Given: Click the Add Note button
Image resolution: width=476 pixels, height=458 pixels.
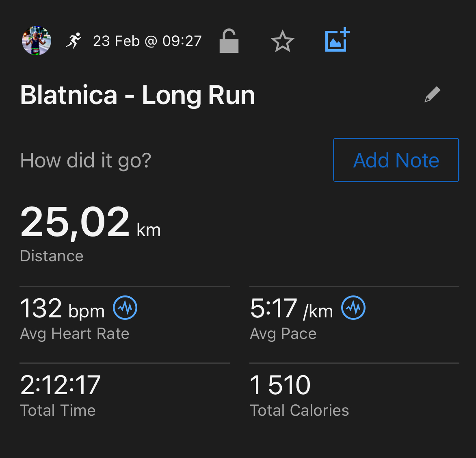Looking at the screenshot, I should (x=396, y=160).
